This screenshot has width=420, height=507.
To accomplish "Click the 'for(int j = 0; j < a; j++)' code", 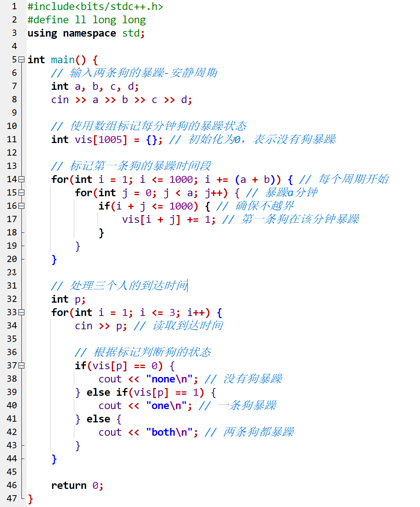I will click(152, 193).
